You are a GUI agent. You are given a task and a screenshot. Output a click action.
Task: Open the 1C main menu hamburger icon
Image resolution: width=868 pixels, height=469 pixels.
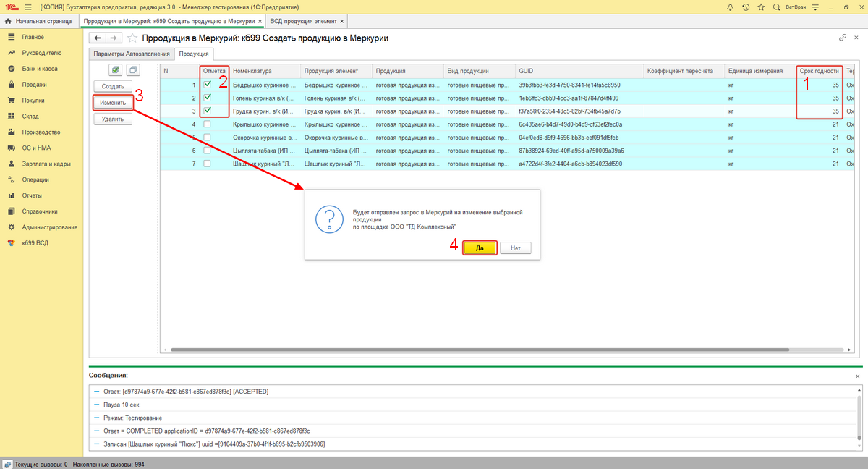coord(27,7)
